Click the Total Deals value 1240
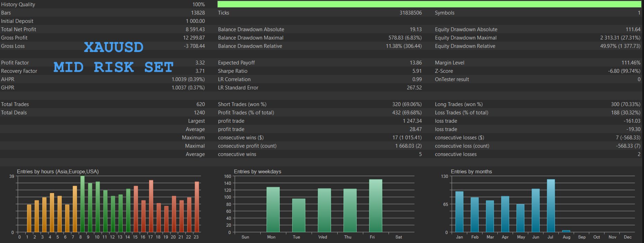644x243 pixels. [199, 113]
